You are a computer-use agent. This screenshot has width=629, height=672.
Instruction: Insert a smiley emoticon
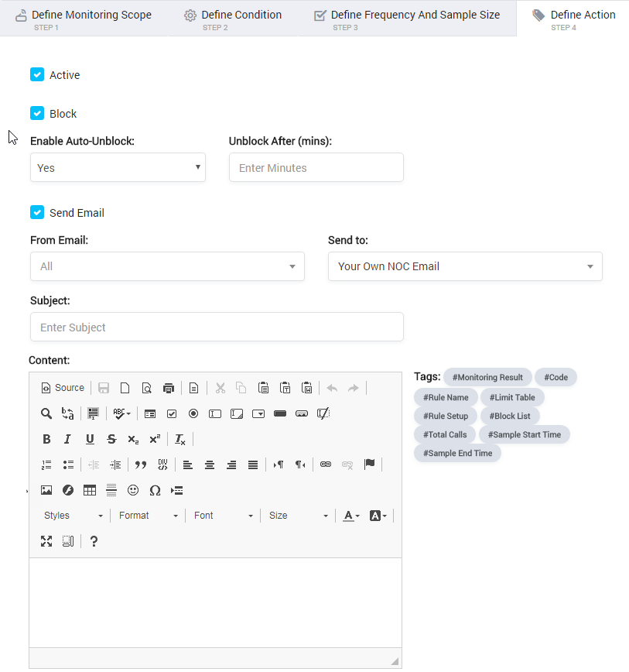tap(133, 490)
